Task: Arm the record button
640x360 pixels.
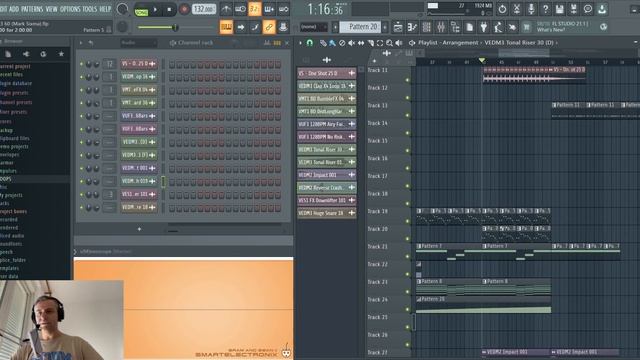Action: [184, 9]
